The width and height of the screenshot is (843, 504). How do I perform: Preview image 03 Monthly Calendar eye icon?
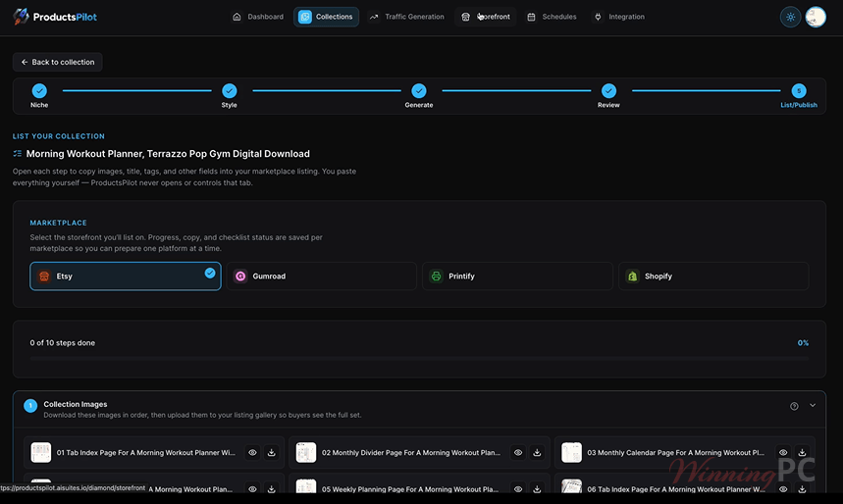783,452
